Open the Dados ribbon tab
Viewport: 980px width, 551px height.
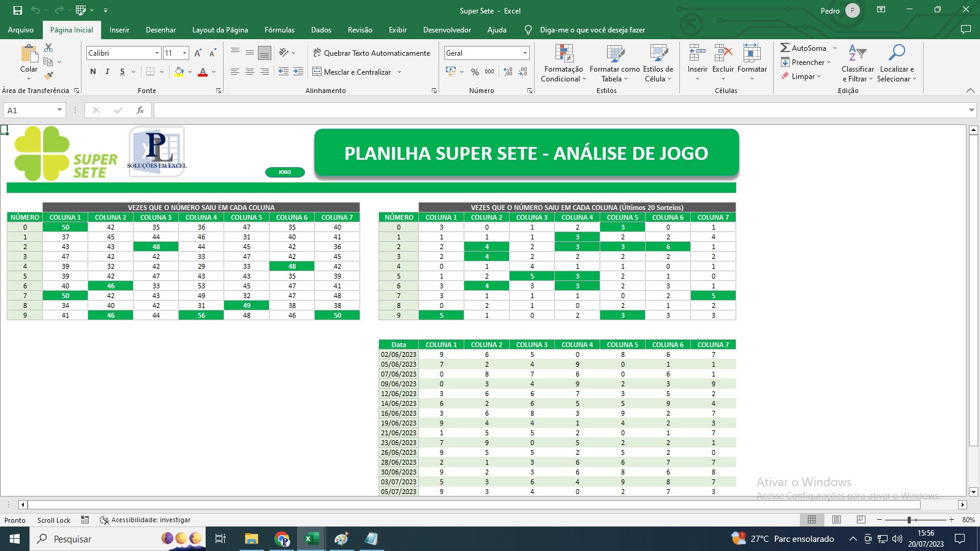321,29
